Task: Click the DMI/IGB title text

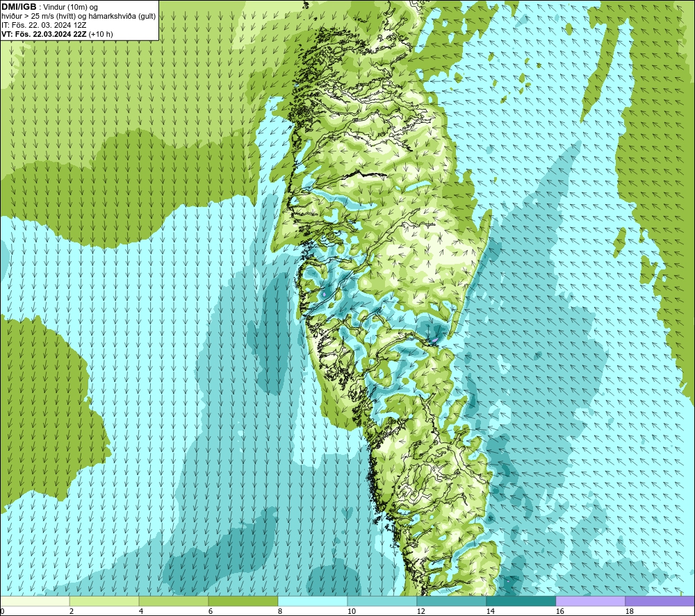Action: click(x=19, y=7)
